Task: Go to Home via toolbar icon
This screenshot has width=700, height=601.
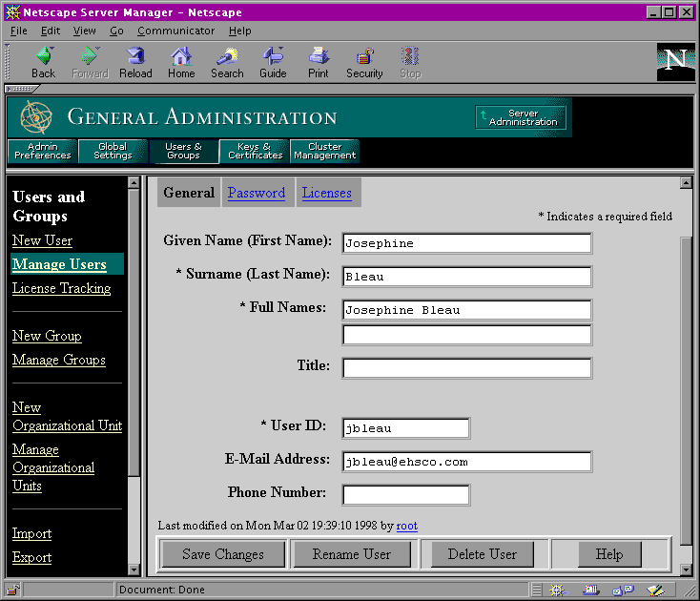Action: click(181, 57)
